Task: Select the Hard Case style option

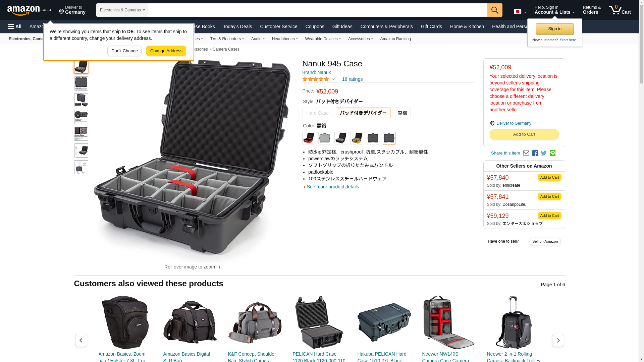Action: point(317,113)
